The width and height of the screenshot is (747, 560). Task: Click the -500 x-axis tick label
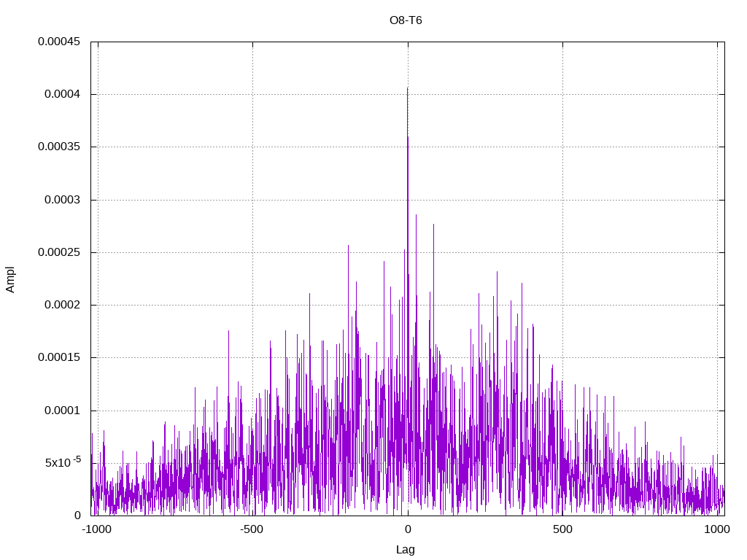pos(252,529)
